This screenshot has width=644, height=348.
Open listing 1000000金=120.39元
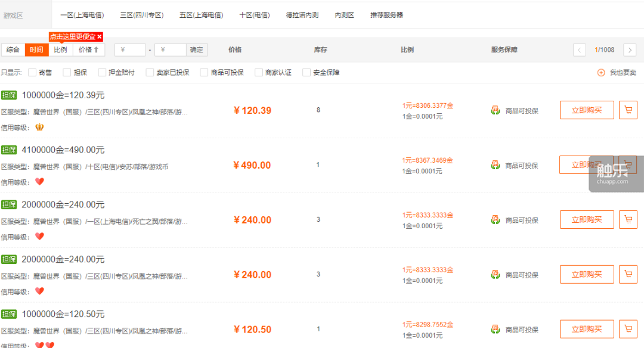point(63,95)
